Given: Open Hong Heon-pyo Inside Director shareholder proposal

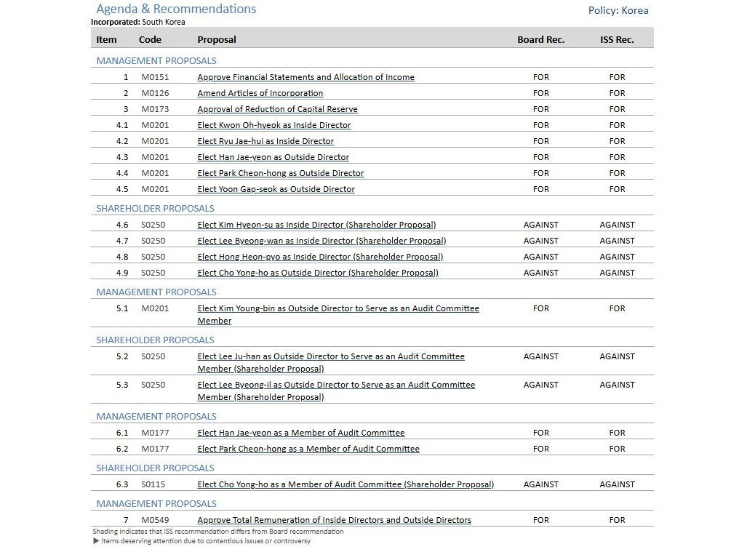Looking at the screenshot, I should click(320, 257).
